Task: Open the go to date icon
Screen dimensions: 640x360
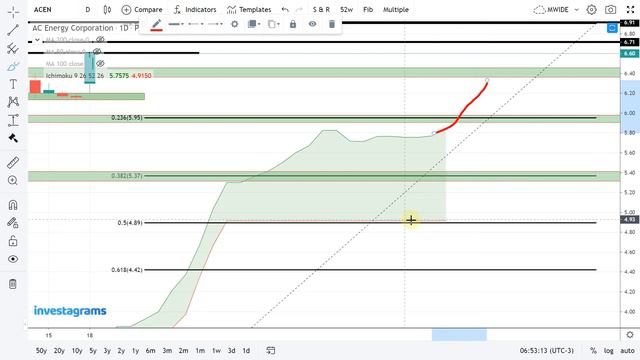Action: (271, 351)
